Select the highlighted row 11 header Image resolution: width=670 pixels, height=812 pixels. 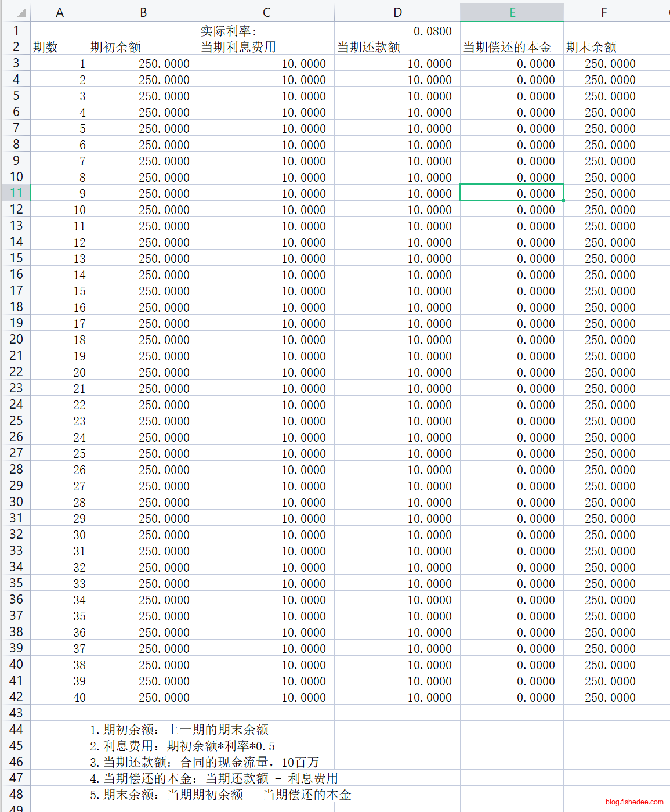click(16, 193)
